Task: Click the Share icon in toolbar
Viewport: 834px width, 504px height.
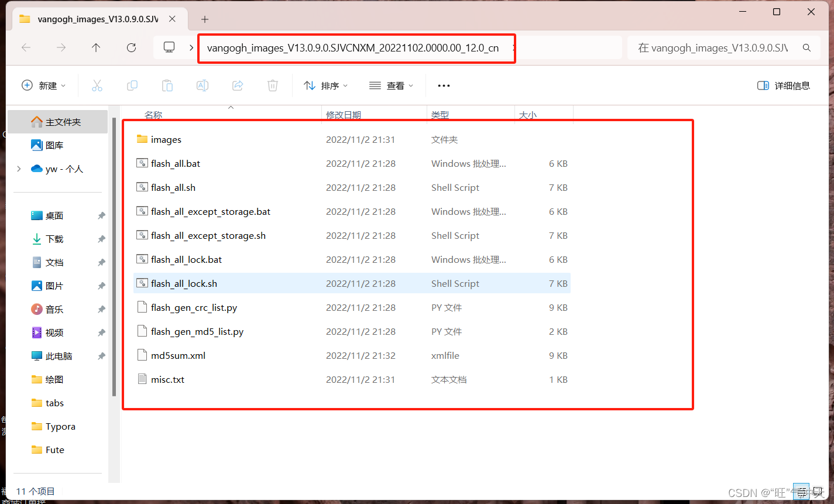Action: 238,85
